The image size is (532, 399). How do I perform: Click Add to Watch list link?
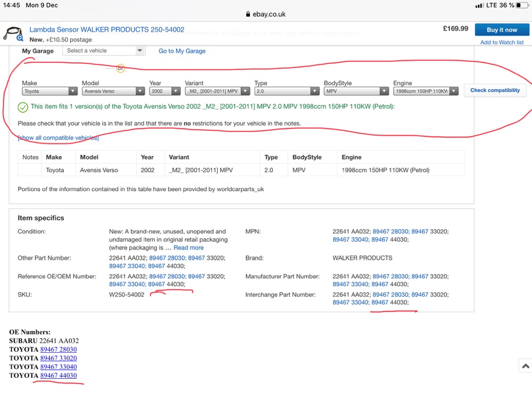pos(502,43)
